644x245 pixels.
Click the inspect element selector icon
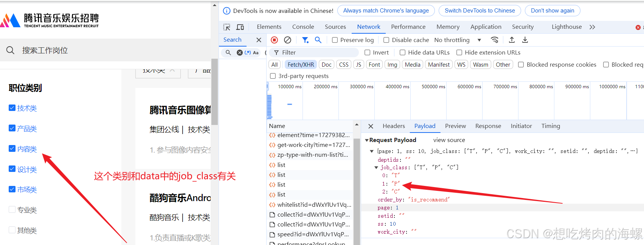[x=227, y=27]
